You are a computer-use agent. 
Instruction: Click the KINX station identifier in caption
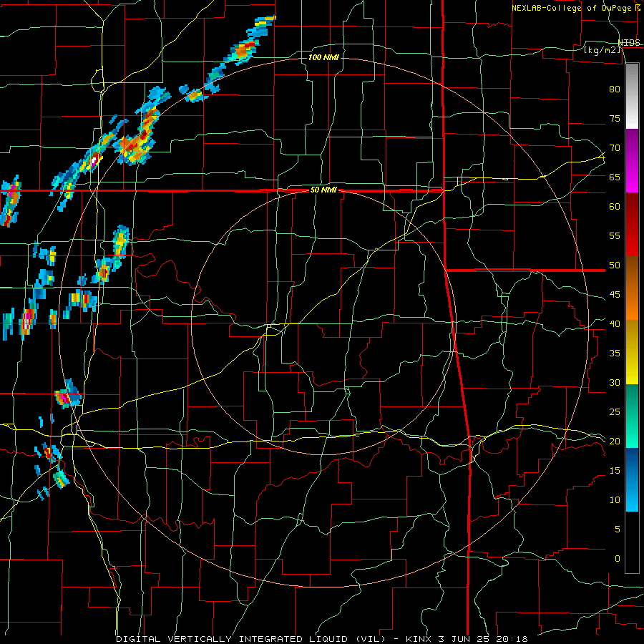pyautogui.click(x=418, y=639)
